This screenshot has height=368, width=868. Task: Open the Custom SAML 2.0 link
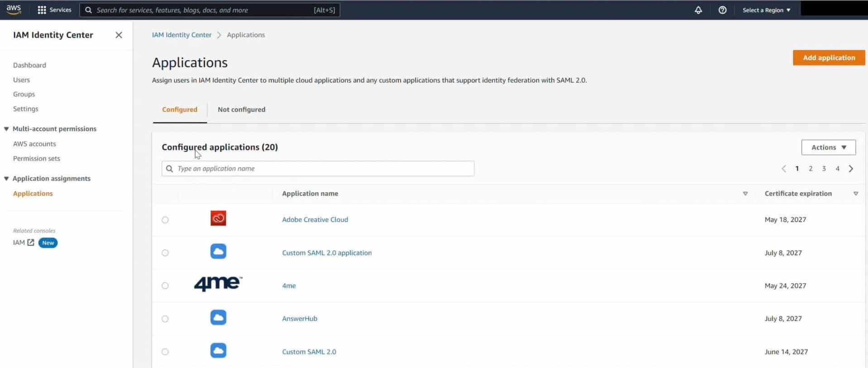coord(309,352)
